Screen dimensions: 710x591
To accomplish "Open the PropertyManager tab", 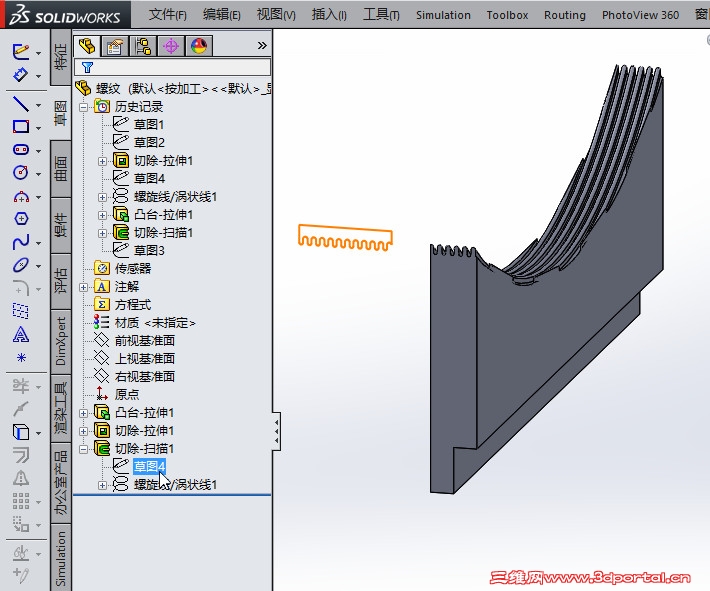I will tap(115, 46).
